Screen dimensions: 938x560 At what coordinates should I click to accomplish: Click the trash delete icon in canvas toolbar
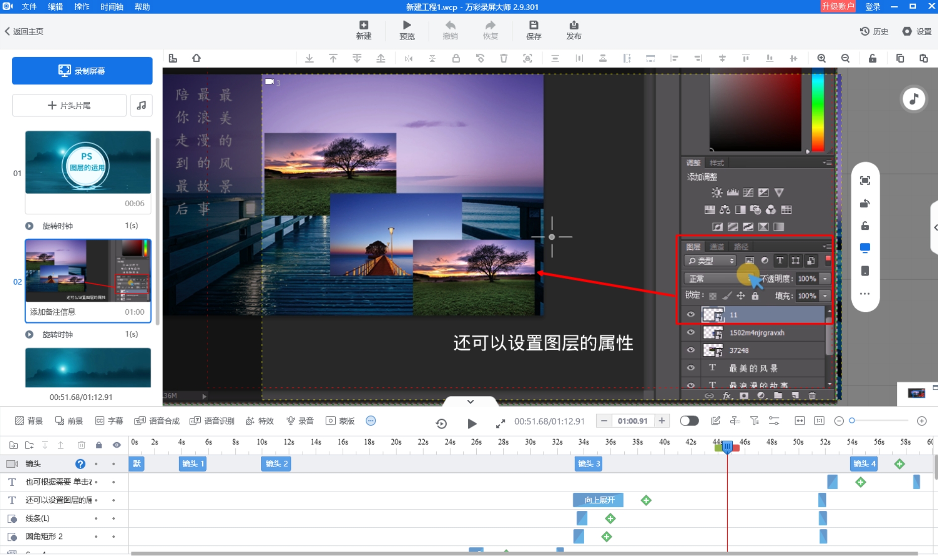tap(504, 58)
